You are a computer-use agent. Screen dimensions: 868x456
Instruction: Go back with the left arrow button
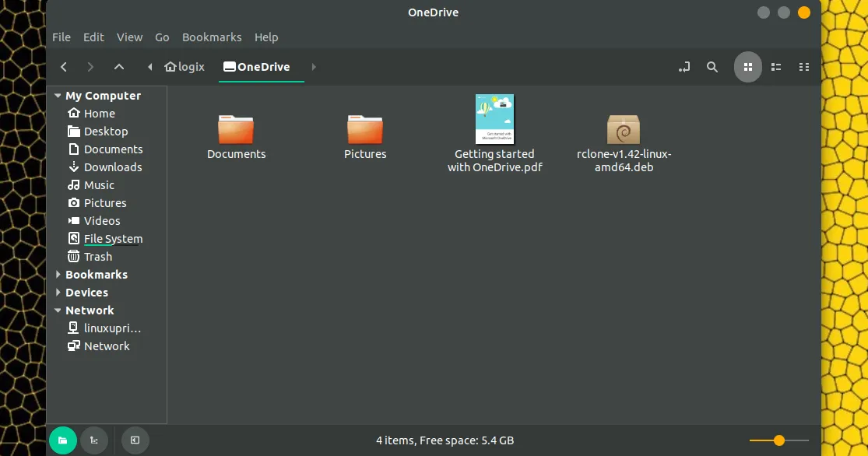[x=64, y=67]
